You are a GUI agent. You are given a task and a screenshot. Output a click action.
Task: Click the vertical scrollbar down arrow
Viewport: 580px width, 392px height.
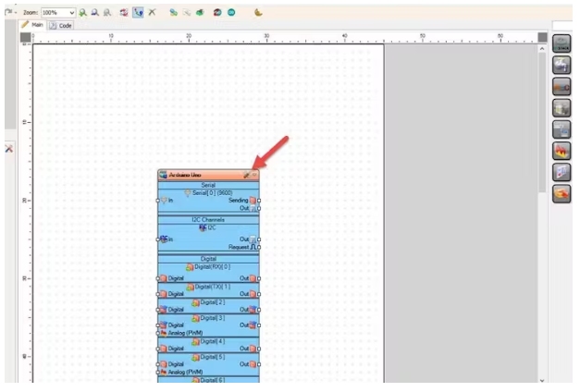[542, 379]
